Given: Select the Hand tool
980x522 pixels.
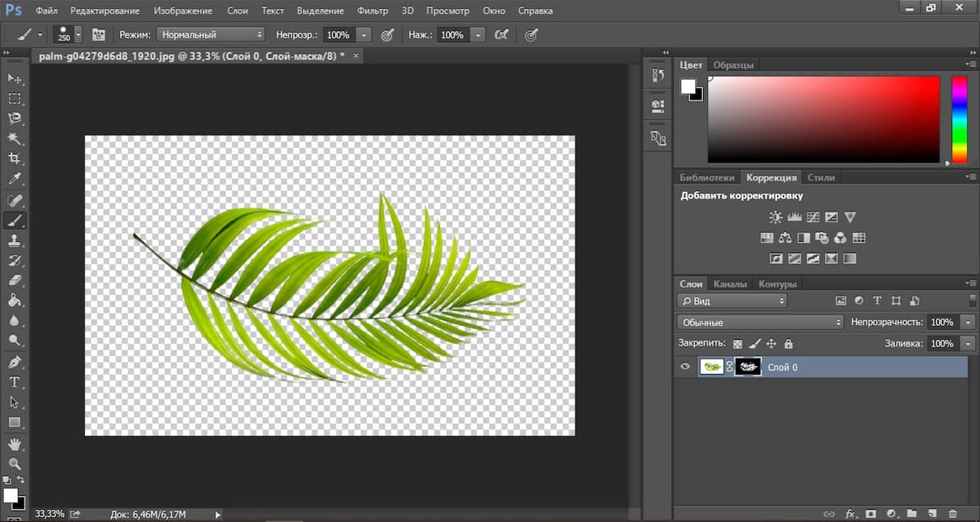Looking at the screenshot, I should pos(14,444).
